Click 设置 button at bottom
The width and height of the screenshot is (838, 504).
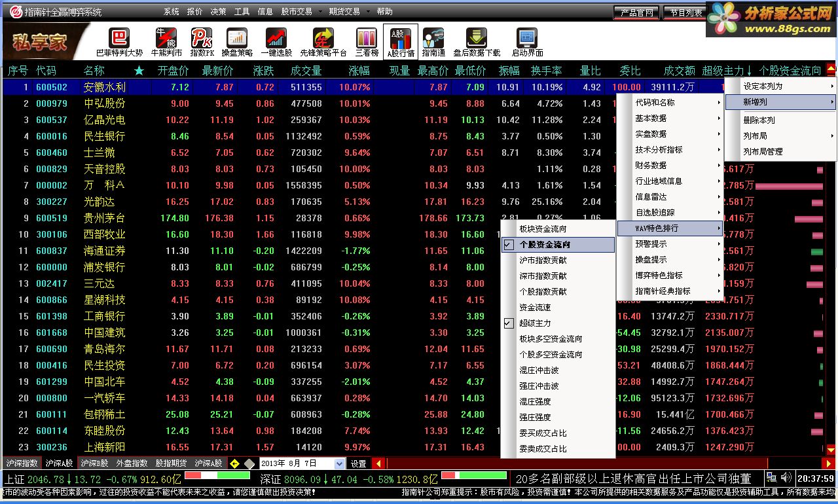(358, 463)
